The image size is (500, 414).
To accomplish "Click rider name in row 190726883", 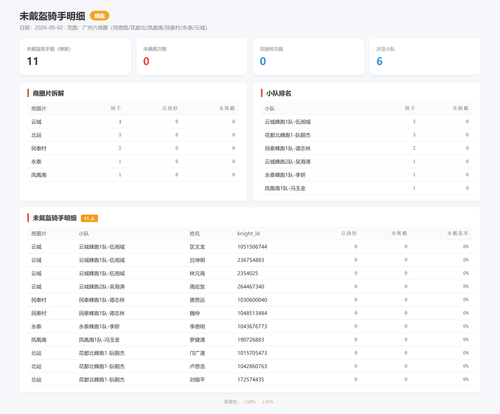I will click(x=197, y=340).
